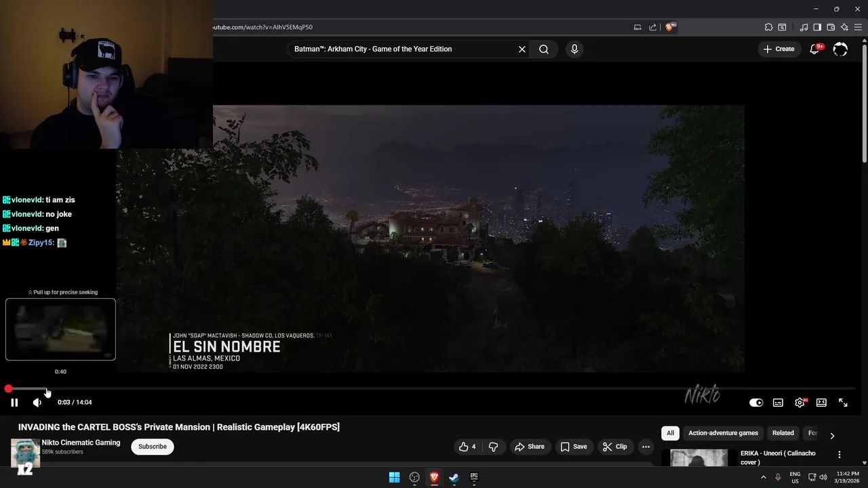Switch ENG US input language
This screenshot has width=868, height=488.
(795, 477)
